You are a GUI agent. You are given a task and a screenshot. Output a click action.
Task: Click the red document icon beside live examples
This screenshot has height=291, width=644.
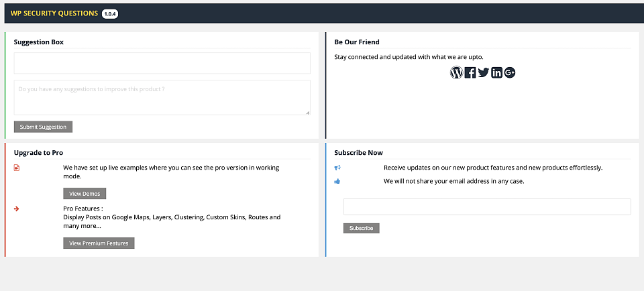17,168
